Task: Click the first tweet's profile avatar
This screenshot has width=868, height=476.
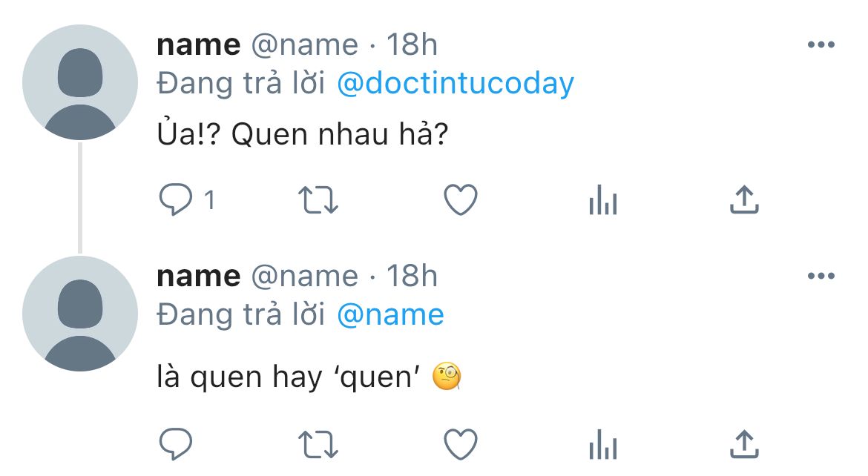Action: click(80, 82)
